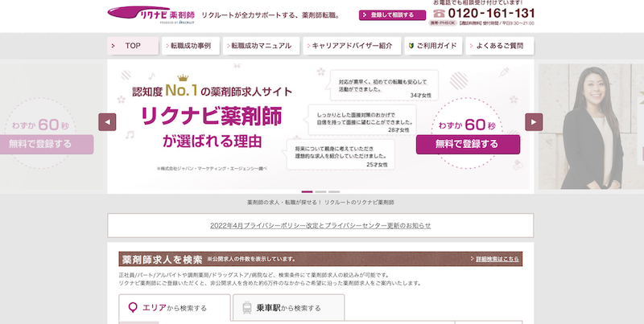Open the よくあるご質問 menu item
Screen dimensions: 644x324
point(500,46)
